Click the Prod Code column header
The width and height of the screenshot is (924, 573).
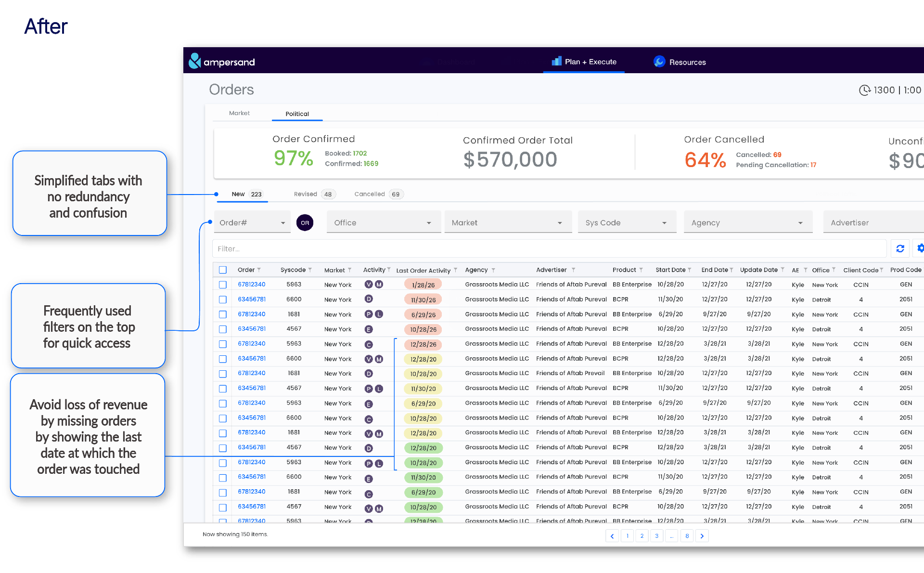coord(906,270)
